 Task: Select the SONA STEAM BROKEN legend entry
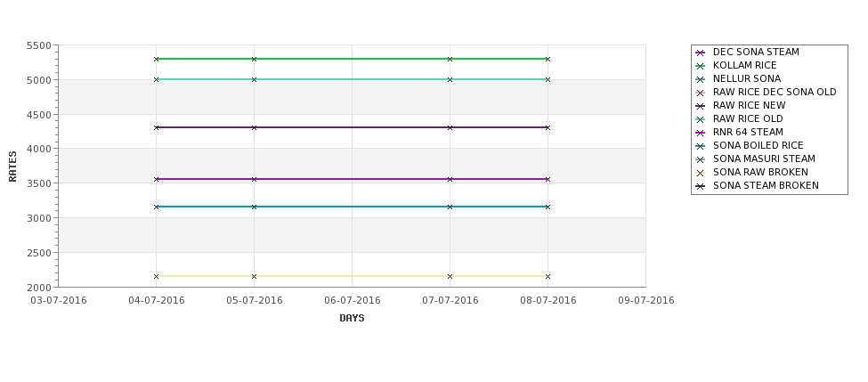[766, 185]
